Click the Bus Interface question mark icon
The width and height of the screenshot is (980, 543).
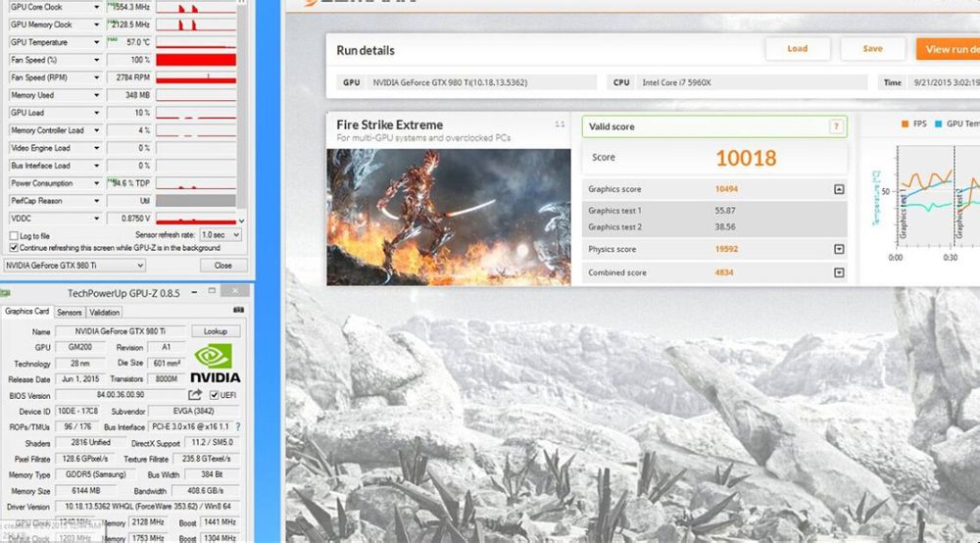238,426
